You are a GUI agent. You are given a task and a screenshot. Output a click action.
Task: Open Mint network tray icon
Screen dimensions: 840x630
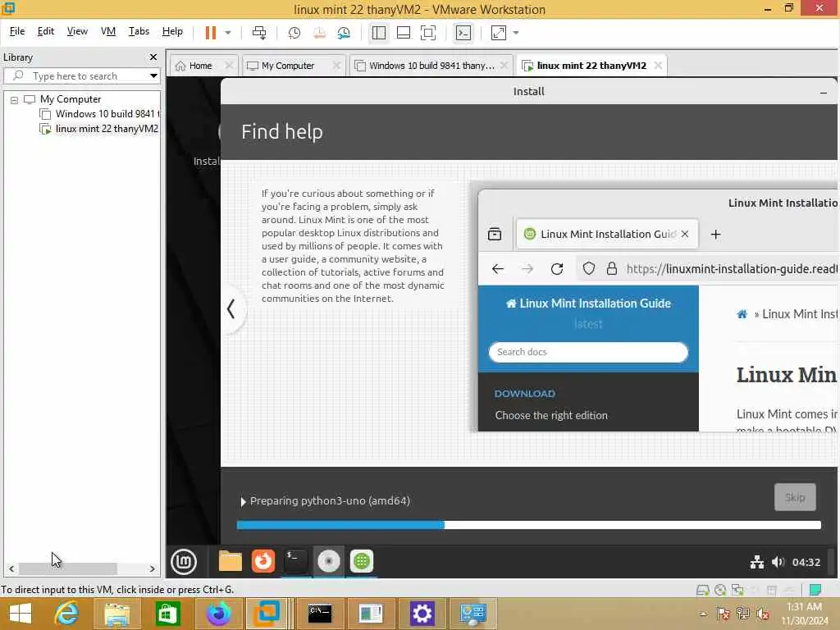(x=757, y=562)
